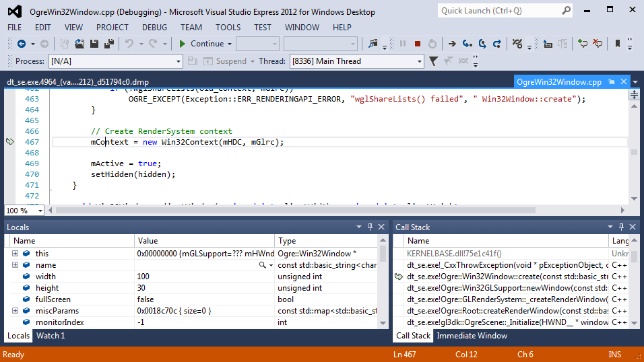Click the breakpoints toolbar icon with crossed lines
Image resolution: width=644 pixels, height=362 pixels.
coord(517,44)
